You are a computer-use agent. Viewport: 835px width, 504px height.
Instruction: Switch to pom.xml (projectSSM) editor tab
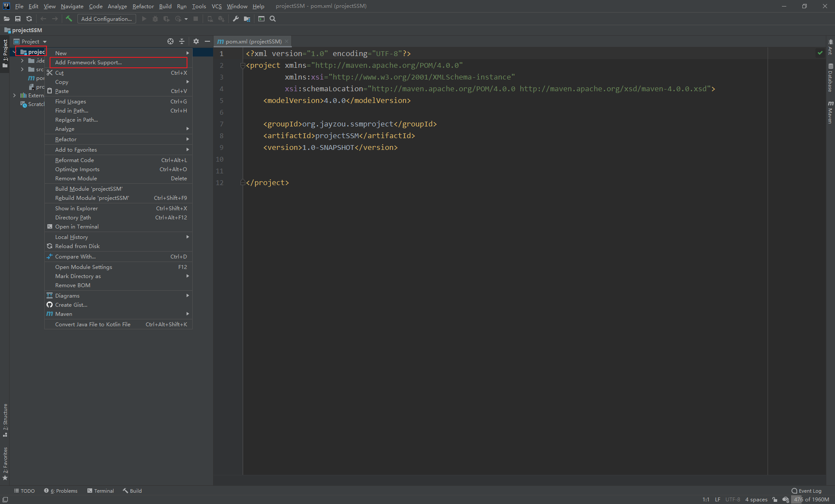[252, 42]
